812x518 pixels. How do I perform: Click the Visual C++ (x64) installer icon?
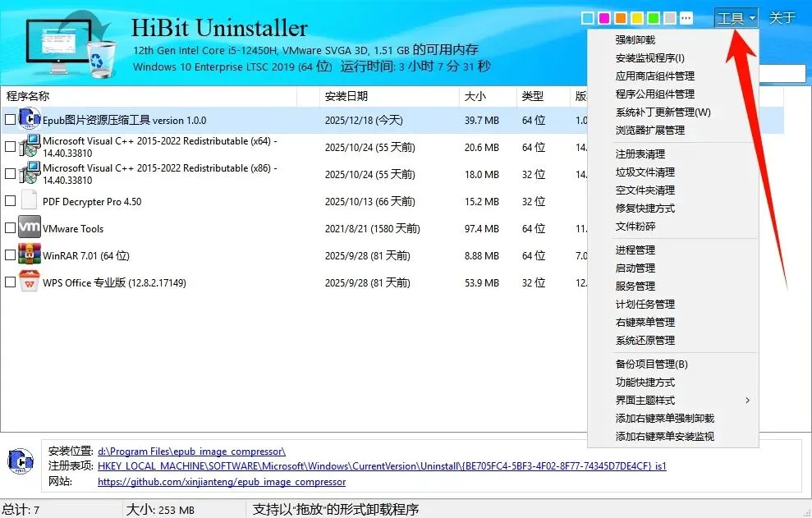coord(30,147)
